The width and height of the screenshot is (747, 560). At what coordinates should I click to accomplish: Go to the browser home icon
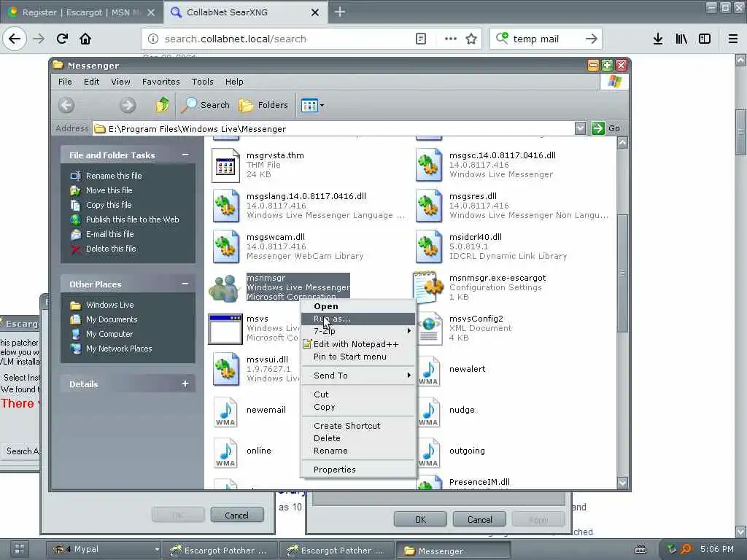[85, 39]
